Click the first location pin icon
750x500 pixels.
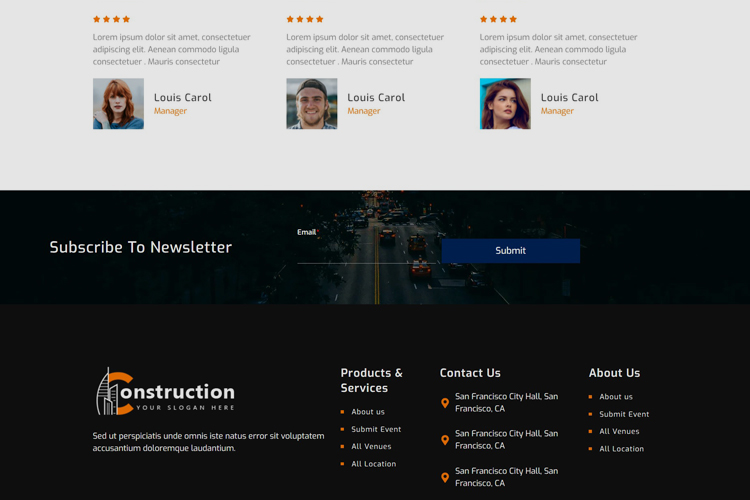(445, 403)
